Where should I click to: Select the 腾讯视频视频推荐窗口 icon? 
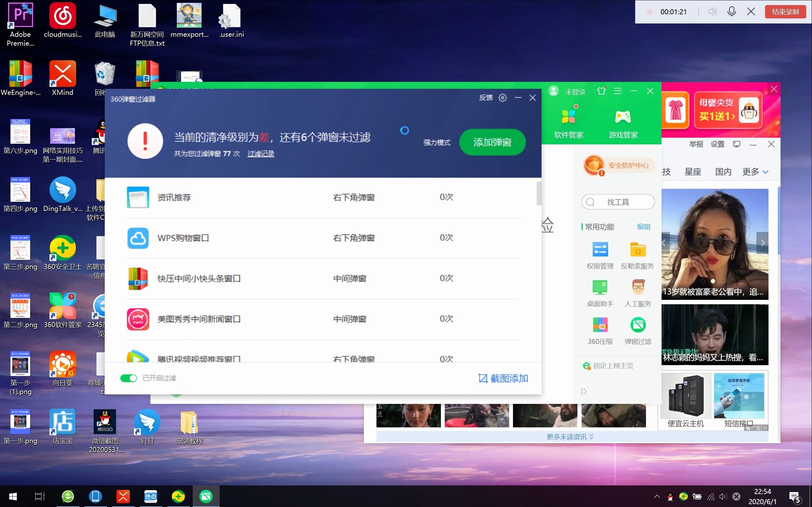tap(138, 356)
